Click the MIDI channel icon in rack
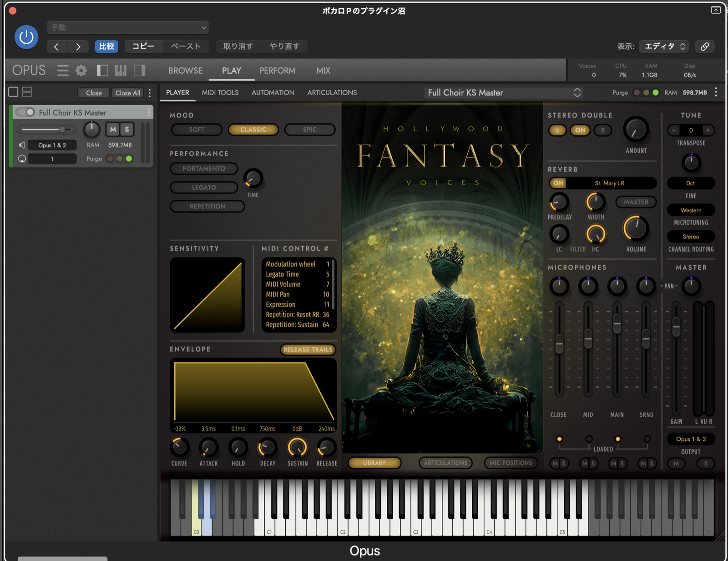 click(22, 158)
